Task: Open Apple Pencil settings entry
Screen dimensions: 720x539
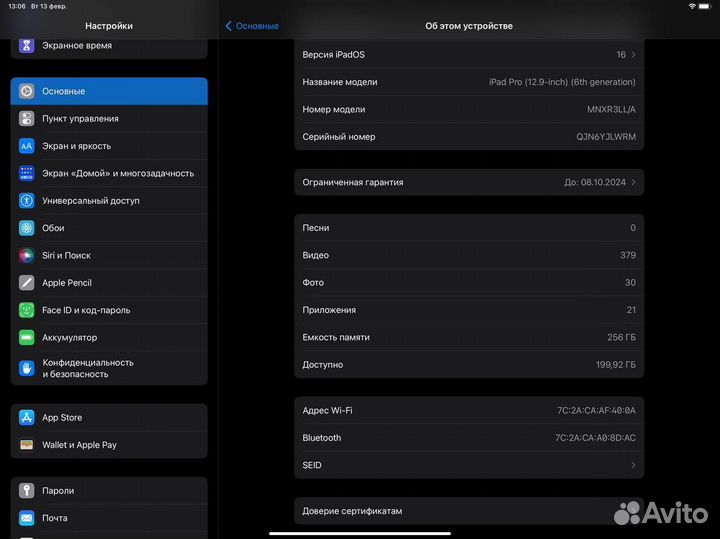Action: tap(109, 283)
